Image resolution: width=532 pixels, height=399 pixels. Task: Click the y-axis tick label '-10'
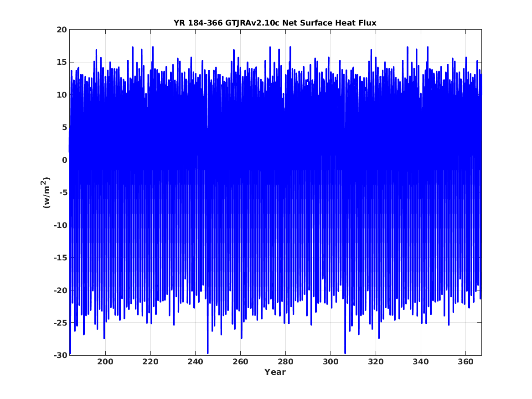coord(60,225)
